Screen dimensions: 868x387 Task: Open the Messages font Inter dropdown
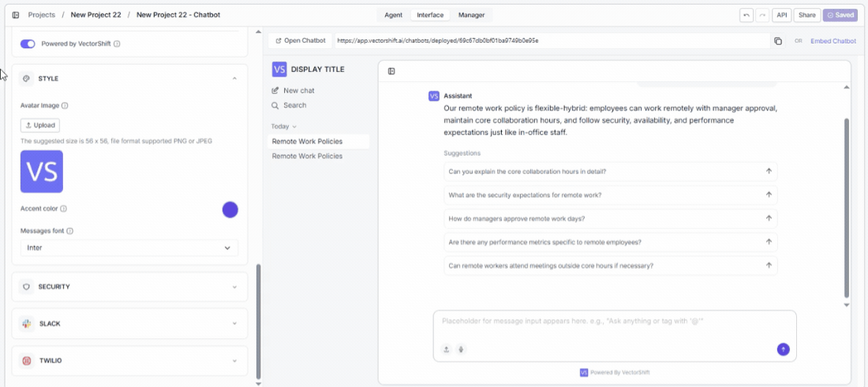click(129, 248)
